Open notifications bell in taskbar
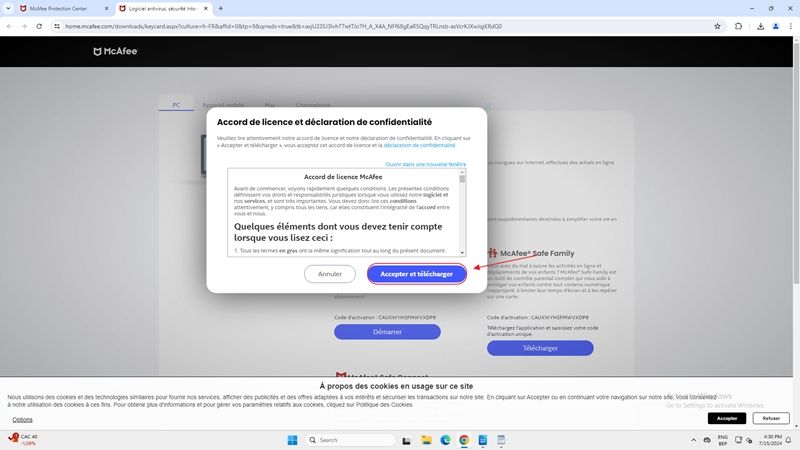The height and width of the screenshot is (450, 800). (789, 440)
